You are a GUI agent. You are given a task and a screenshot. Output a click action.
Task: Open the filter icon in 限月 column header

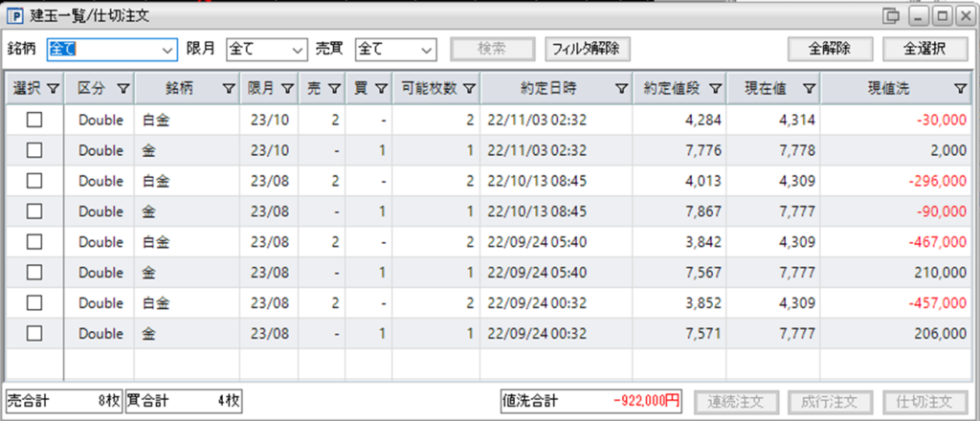[287, 89]
